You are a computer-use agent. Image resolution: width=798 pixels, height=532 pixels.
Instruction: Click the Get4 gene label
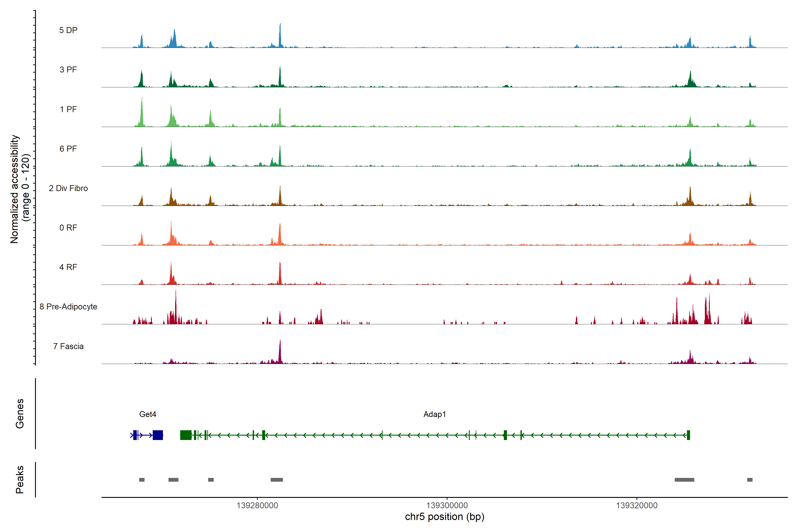tap(148, 414)
